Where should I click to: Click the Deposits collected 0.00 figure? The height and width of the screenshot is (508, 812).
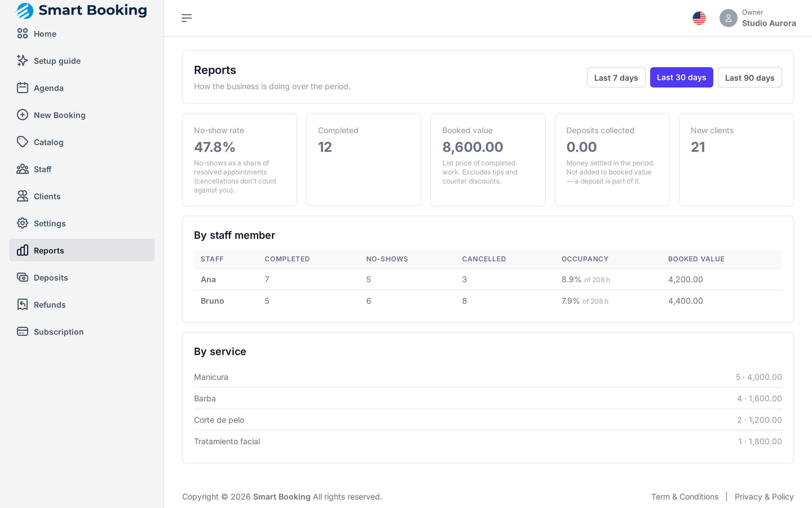coord(581,147)
